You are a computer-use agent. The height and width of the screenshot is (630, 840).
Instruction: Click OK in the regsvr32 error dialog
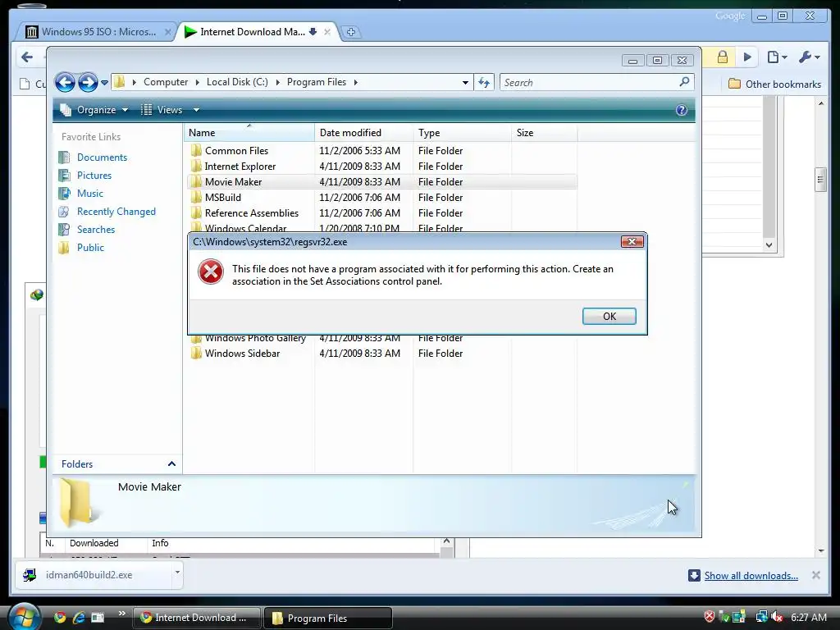609,316
